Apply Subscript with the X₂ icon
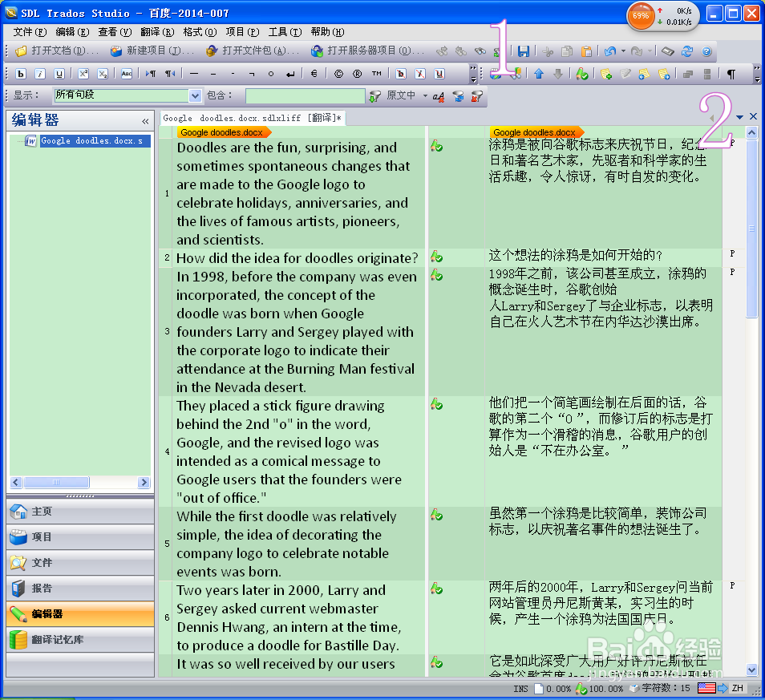Image resolution: width=765 pixels, height=700 pixels. coord(103,74)
